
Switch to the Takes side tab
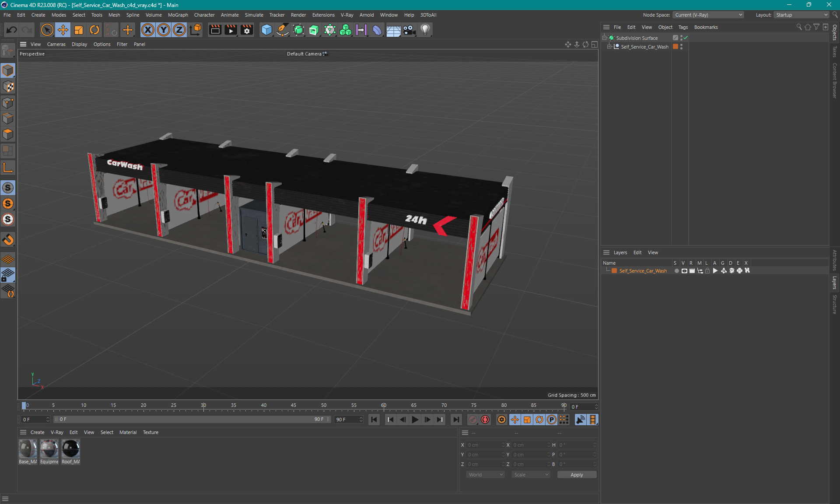pos(835,52)
